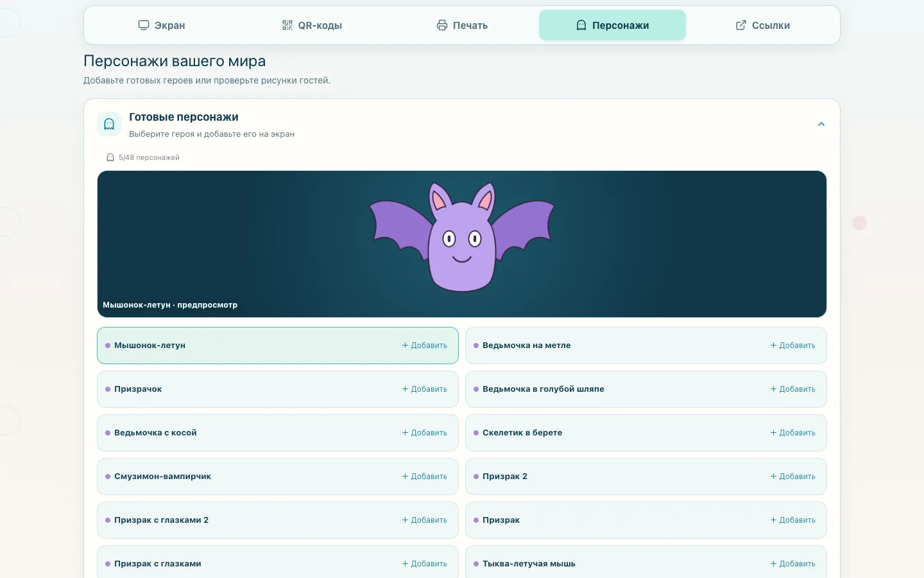Click Добавить in the Призрак с глазками row

coord(425,564)
